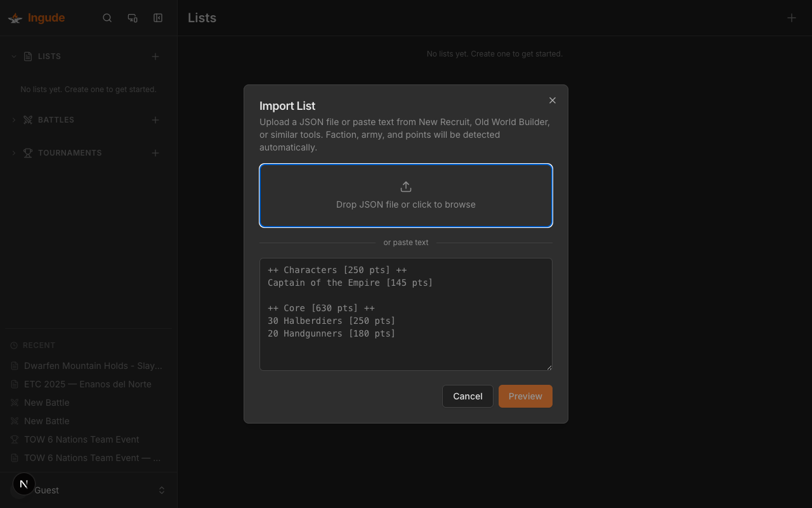Viewport: 812px width, 508px height.
Task: Open the Guest account switcher
Action: pyautogui.click(x=89, y=490)
